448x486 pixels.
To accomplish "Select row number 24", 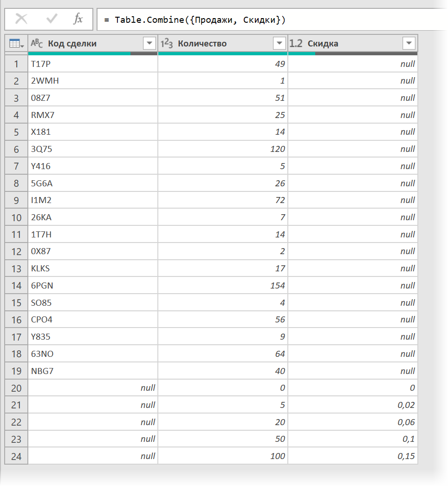I will pos(16,456).
